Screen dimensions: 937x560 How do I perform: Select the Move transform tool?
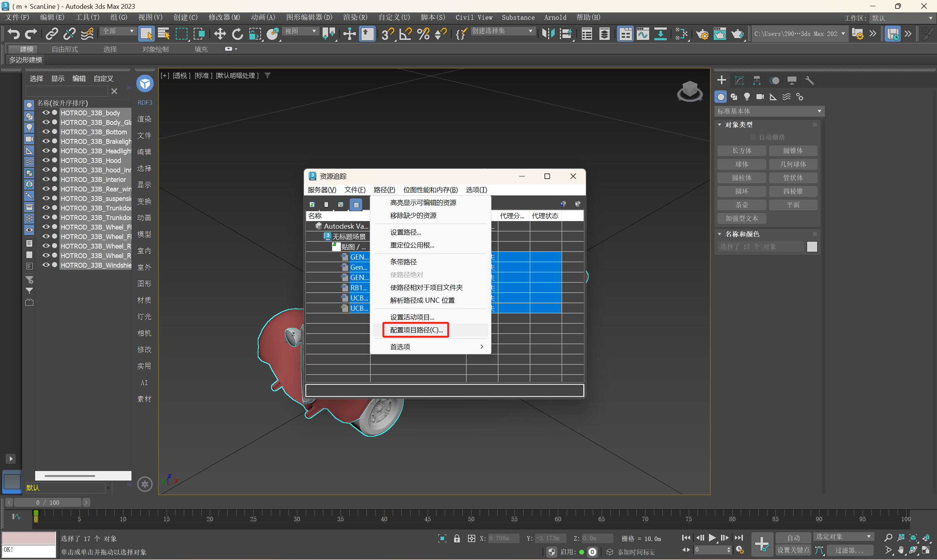coord(220,34)
